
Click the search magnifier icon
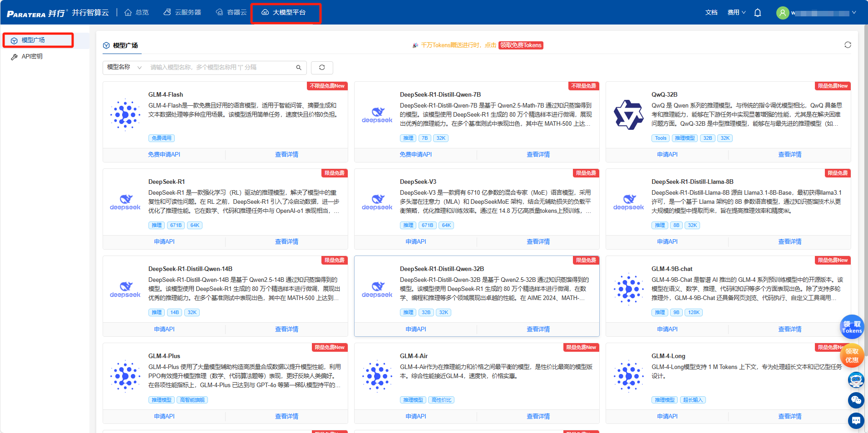pos(299,68)
